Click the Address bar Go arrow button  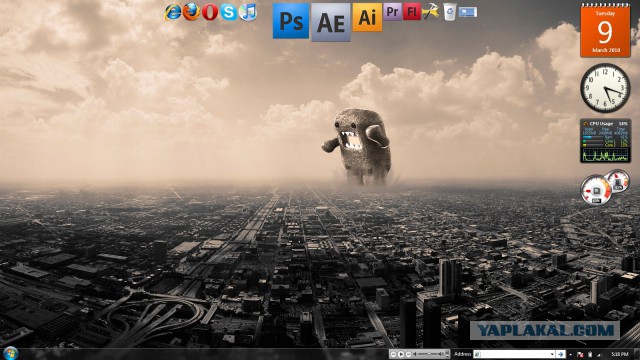click(560, 354)
